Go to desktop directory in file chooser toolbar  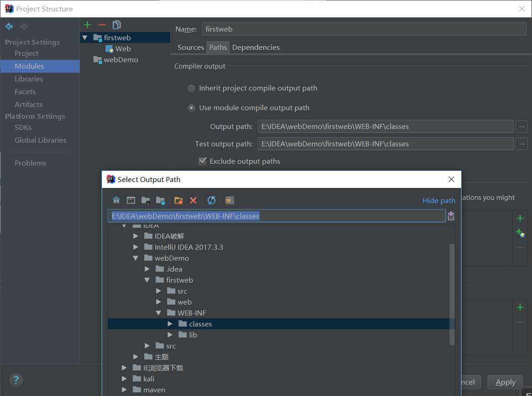(x=130, y=200)
